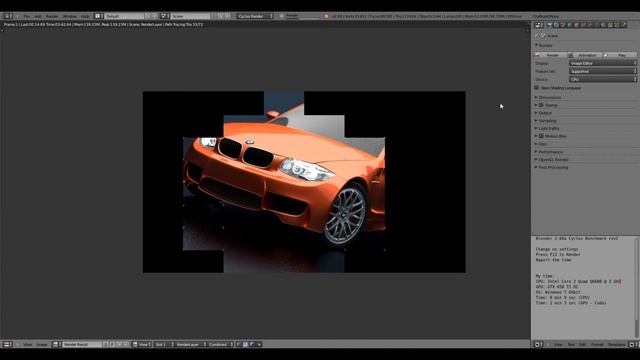Click the image browse icon beside Render Result

pyautogui.click(x=57, y=344)
